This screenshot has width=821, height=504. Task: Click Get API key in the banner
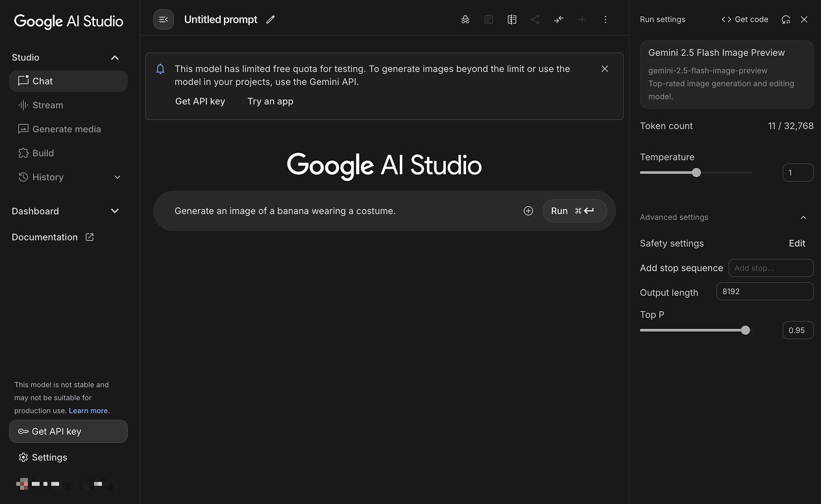coord(200,101)
